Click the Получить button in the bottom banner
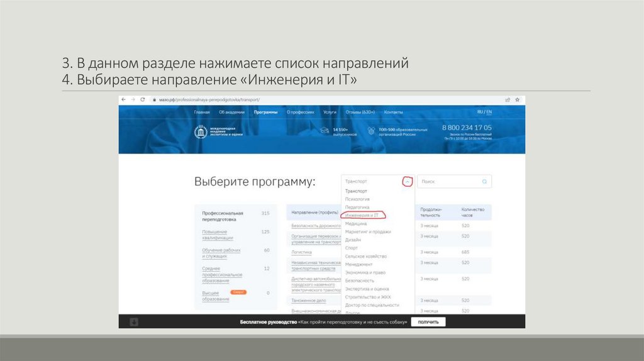This screenshot has width=644, height=361. click(x=428, y=322)
